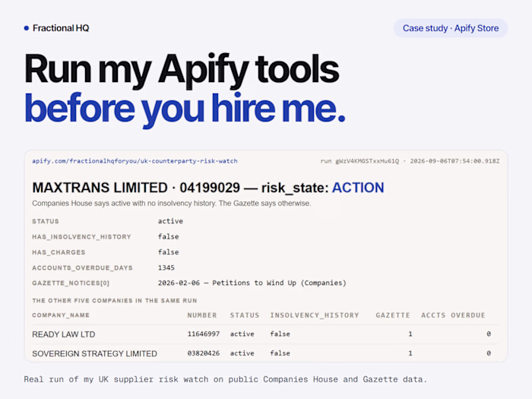This screenshot has height=399, width=532.
Task: Click the INSOLVENCY_HISTORY column header
Action: (x=315, y=315)
